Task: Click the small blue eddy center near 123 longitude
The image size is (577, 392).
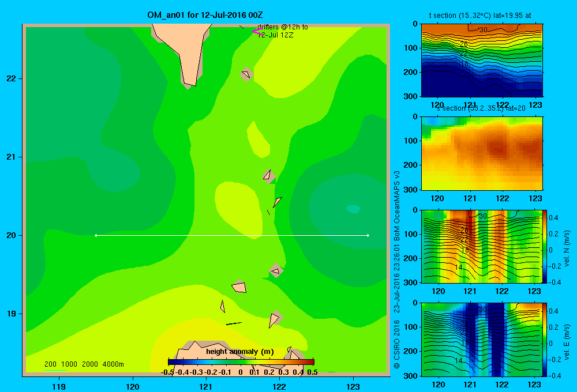Action: point(354,209)
